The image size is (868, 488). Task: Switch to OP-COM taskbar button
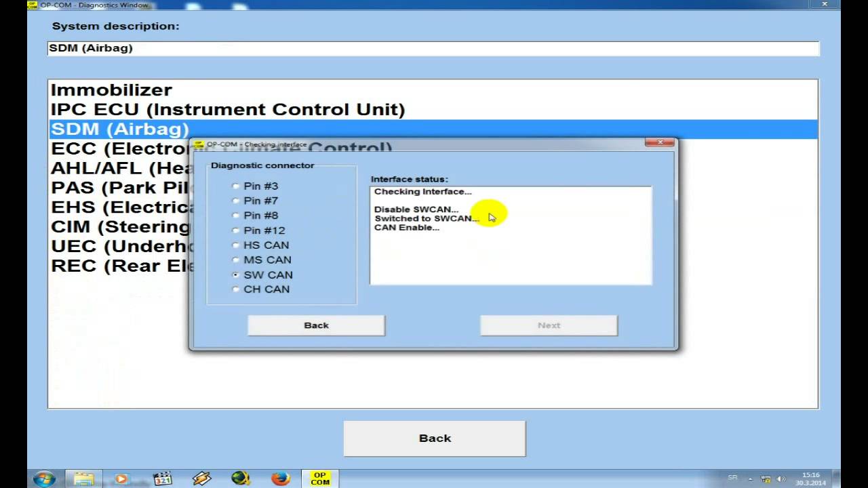click(x=320, y=479)
